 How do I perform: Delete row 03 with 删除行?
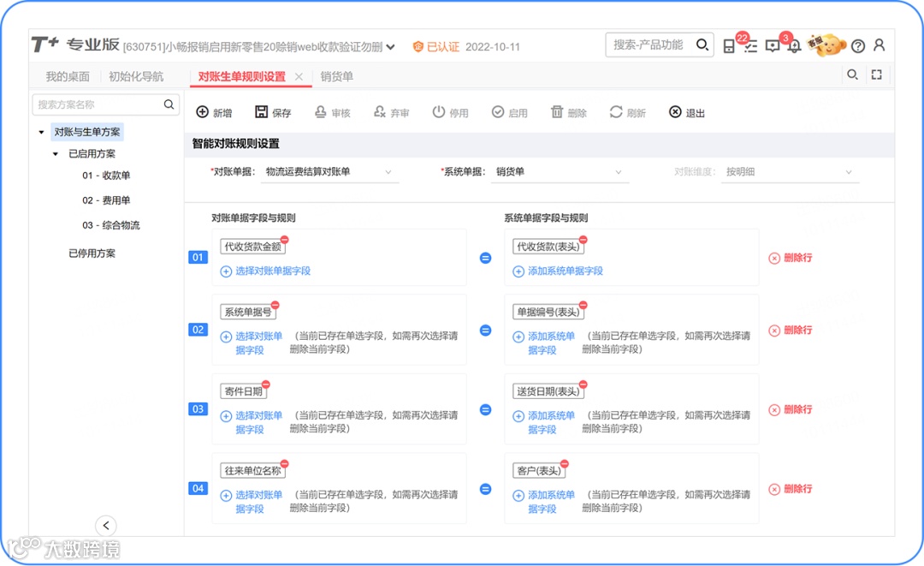pos(791,410)
